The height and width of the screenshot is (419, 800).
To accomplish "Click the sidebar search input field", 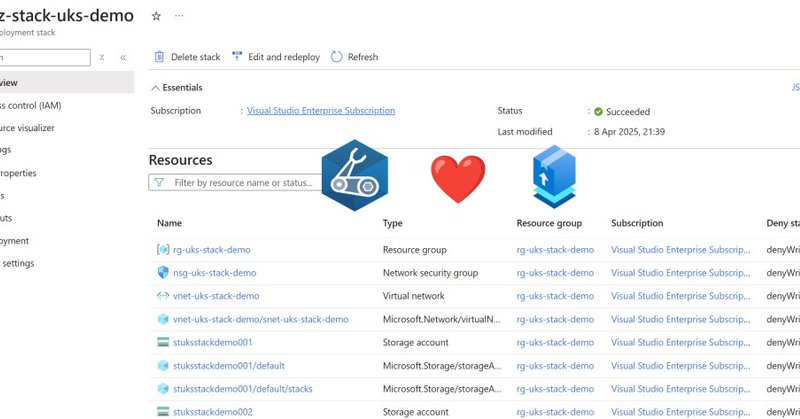I will tap(45, 57).
